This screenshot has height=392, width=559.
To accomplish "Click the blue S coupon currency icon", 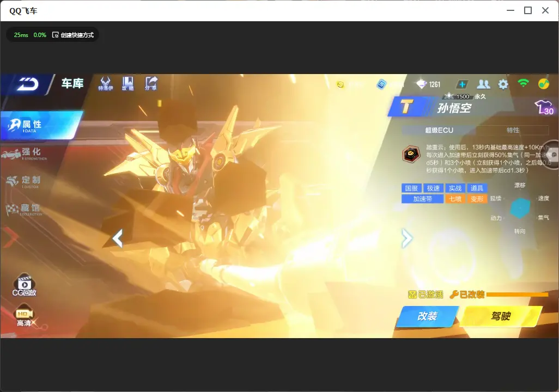I will coord(381,84).
